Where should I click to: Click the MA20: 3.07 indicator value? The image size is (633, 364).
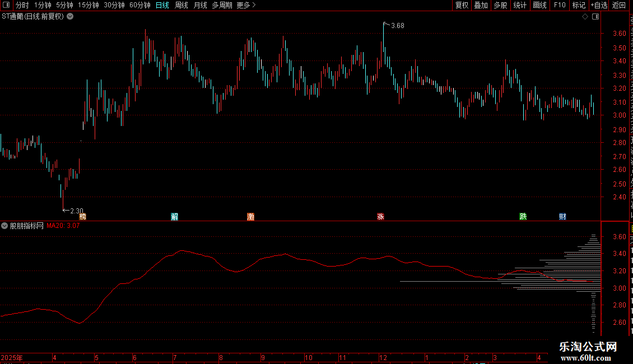63,226
